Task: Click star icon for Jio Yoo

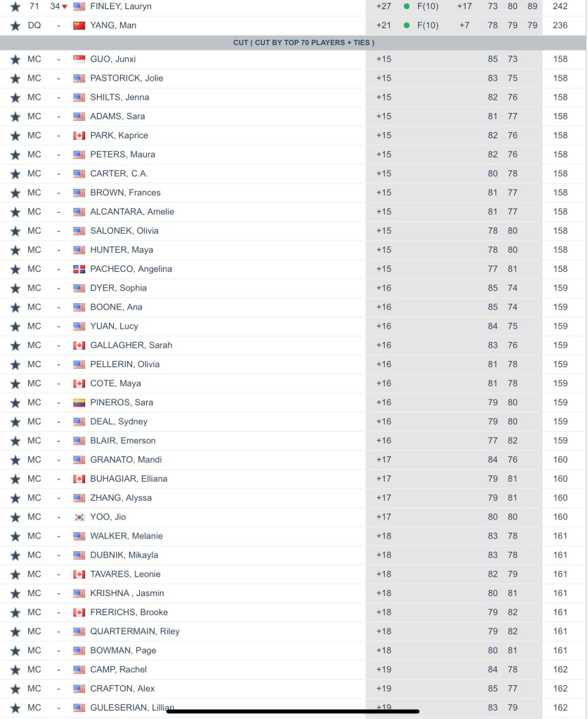Action: 15,517
